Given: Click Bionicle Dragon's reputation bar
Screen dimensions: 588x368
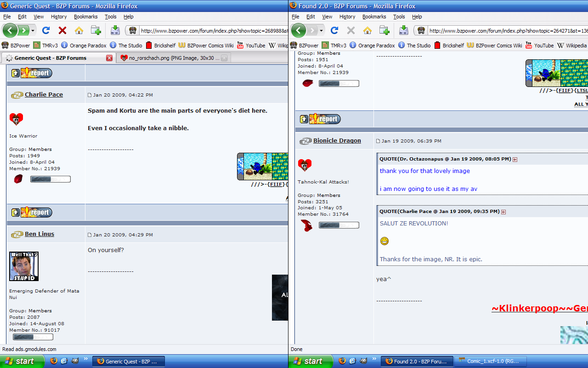Looking at the screenshot, I should pyautogui.click(x=340, y=225).
